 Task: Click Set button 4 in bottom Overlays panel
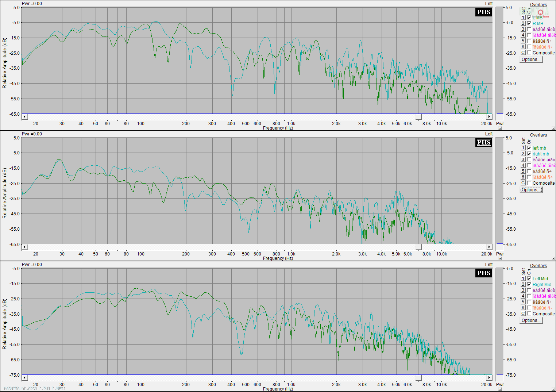tap(523, 296)
